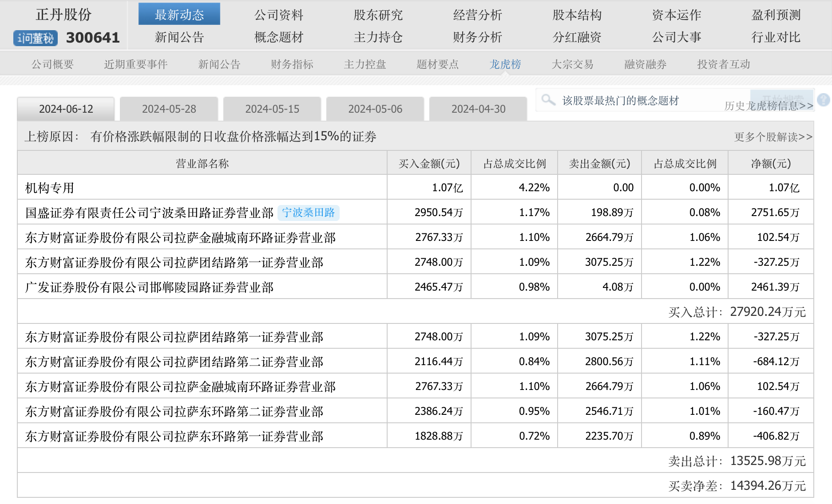Switch to the 龙虎榜 sub-tab
Image resolution: width=832 pixels, height=504 pixels.
point(505,64)
